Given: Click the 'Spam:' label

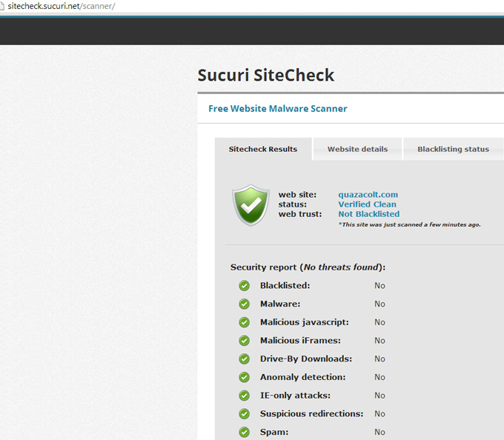Looking at the screenshot, I should tap(274, 432).
